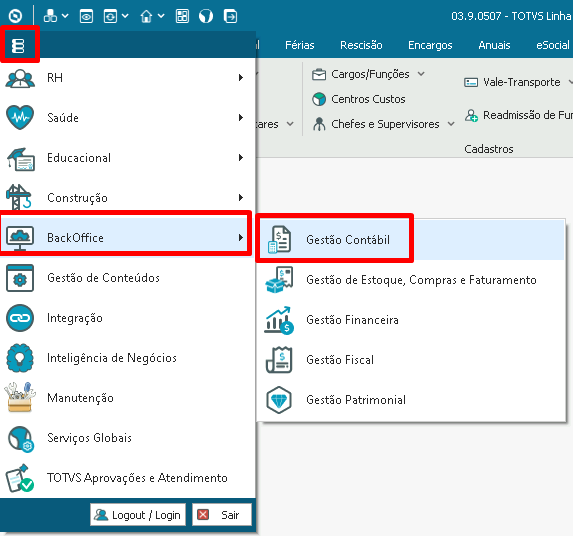Screen dimensions: 573x536
Task: Open the dropdown arrow beside home icon
Action: [161, 16]
